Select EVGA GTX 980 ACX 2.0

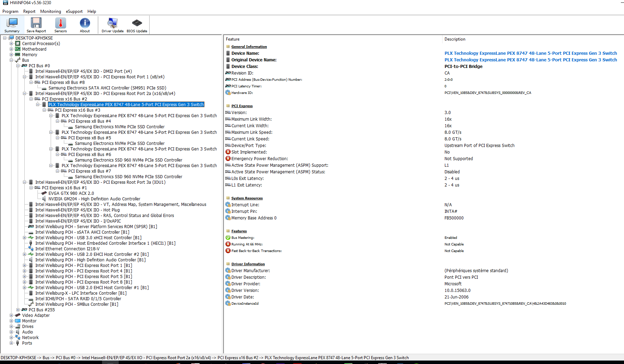[x=71, y=193]
